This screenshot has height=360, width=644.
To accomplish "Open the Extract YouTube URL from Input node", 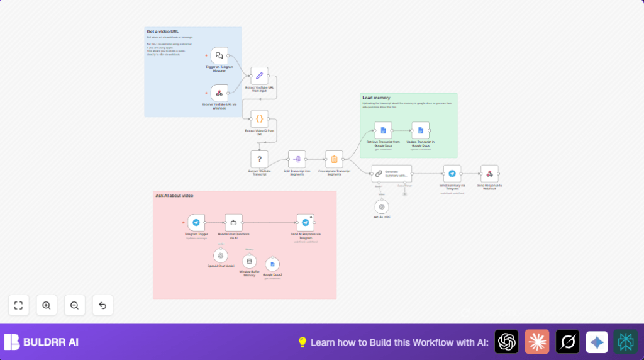I will point(259,76).
